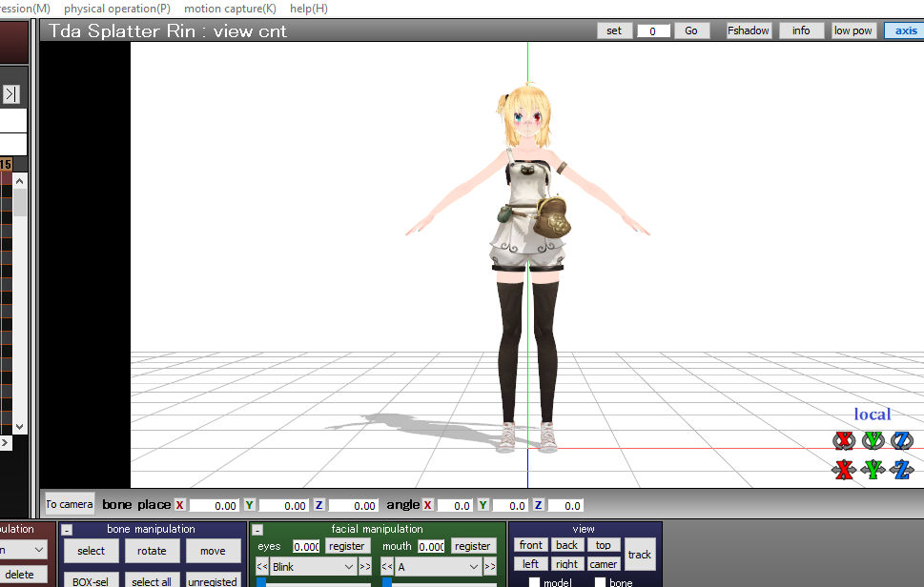Click the red X move axis icon
Screen dimensions: 924x587
tap(844, 469)
